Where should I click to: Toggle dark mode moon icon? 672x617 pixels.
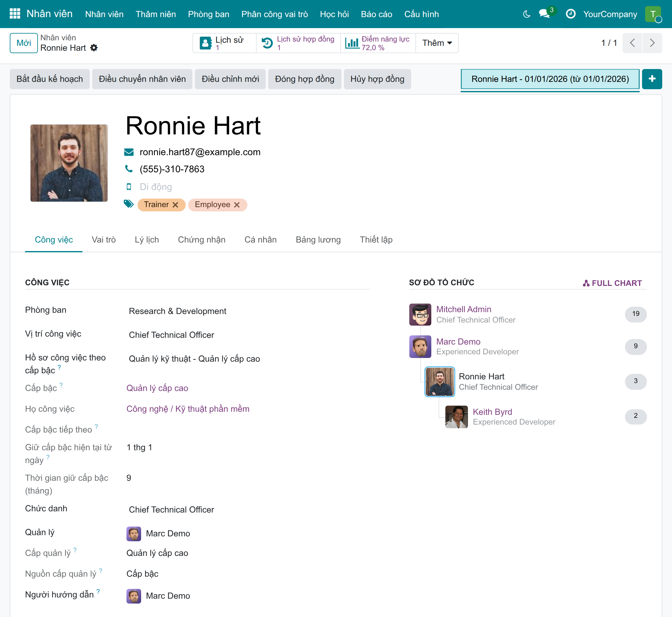coord(526,14)
